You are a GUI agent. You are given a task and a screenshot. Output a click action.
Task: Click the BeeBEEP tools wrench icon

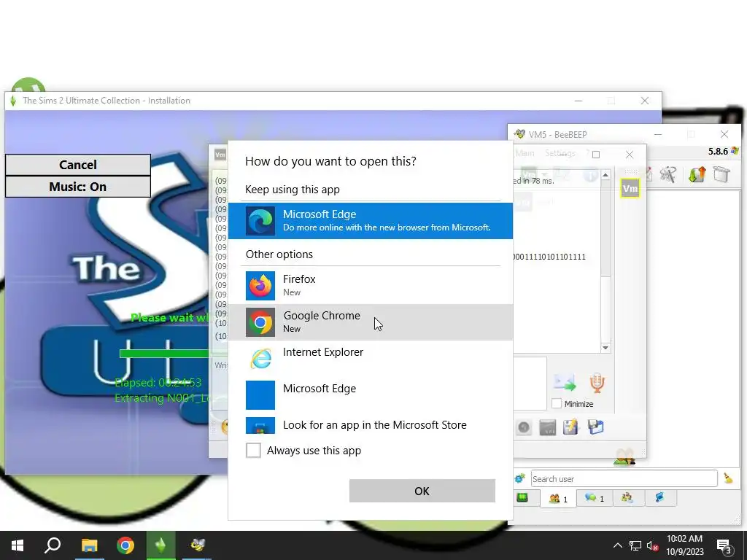pyautogui.click(x=668, y=175)
